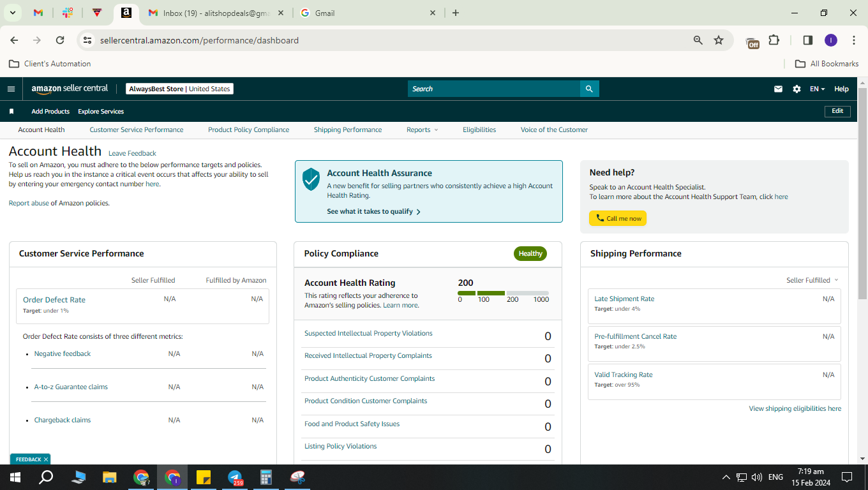Open the All Bookmarks folder
This screenshot has height=490, width=868.
827,64
